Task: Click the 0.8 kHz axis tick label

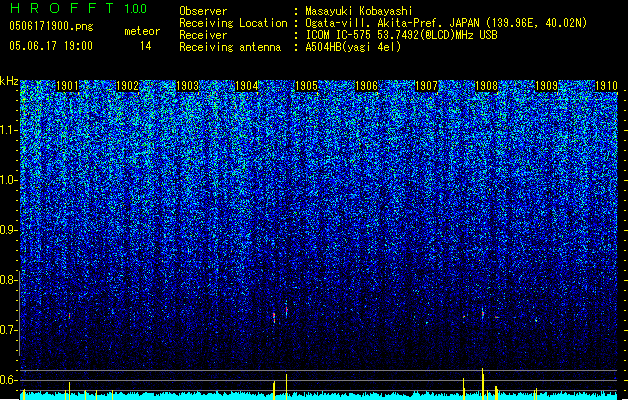Action: [x=9, y=280]
